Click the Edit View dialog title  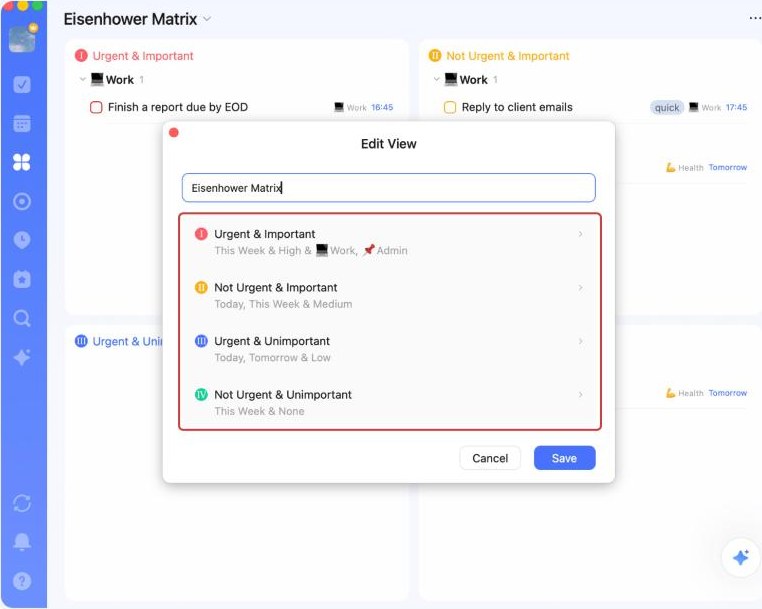tap(389, 144)
